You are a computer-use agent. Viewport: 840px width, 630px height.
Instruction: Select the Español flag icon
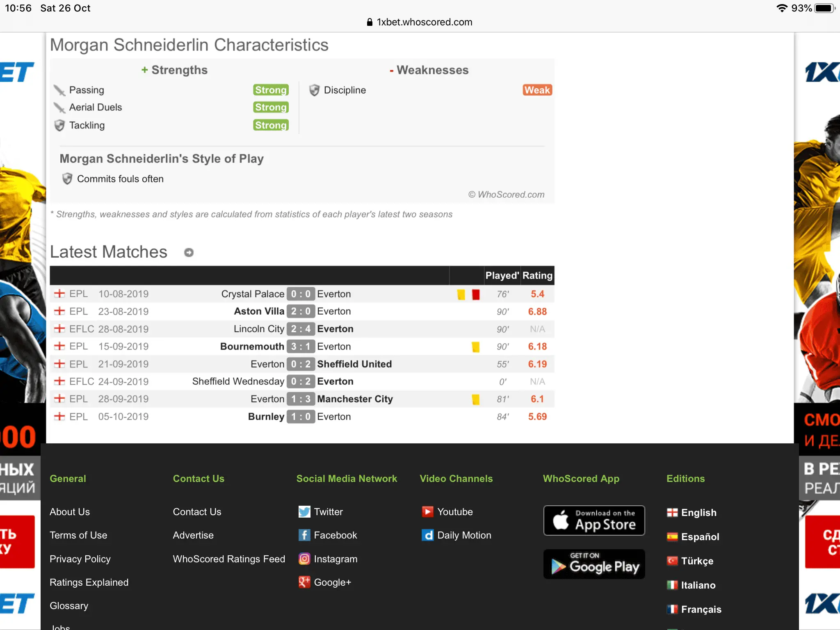click(x=672, y=537)
